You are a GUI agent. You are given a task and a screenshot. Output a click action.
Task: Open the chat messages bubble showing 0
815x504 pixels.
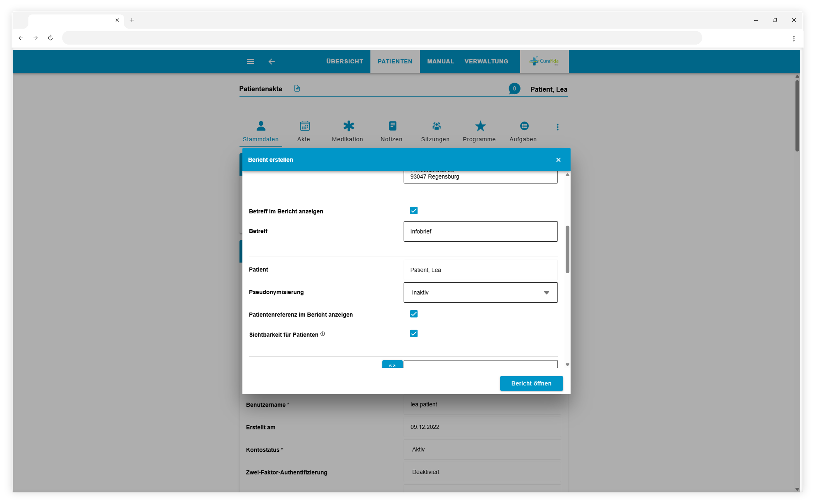tap(514, 89)
